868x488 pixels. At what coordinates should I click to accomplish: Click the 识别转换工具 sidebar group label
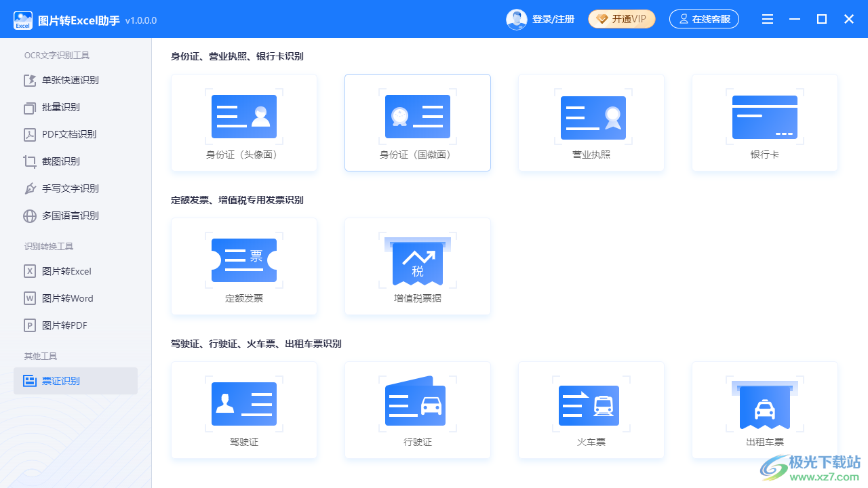click(x=49, y=247)
